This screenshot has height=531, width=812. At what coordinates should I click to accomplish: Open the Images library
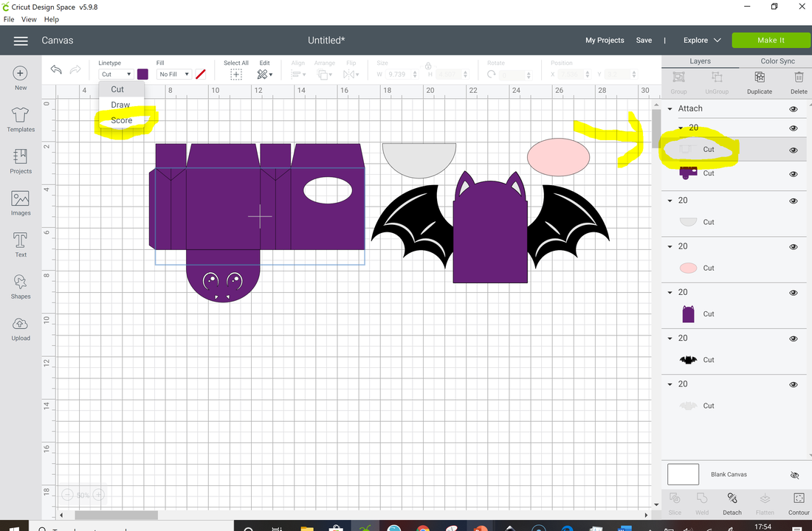click(21, 202)
